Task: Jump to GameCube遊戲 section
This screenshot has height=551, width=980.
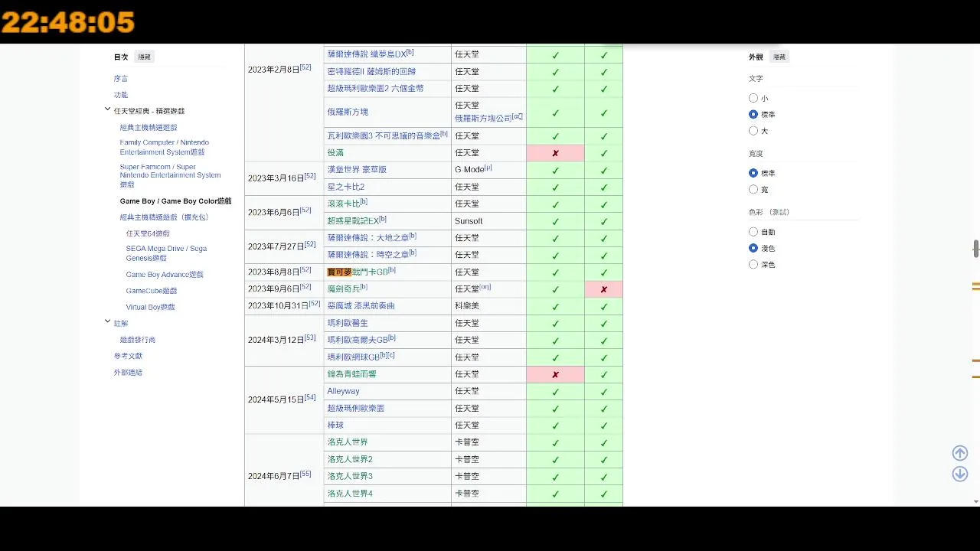Action: click(x=152, y=291)
